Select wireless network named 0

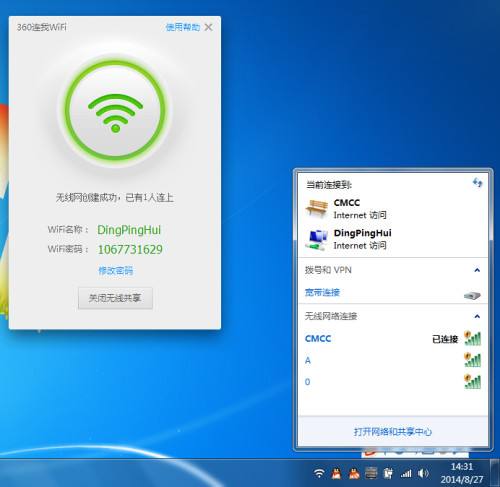(393, 382)
